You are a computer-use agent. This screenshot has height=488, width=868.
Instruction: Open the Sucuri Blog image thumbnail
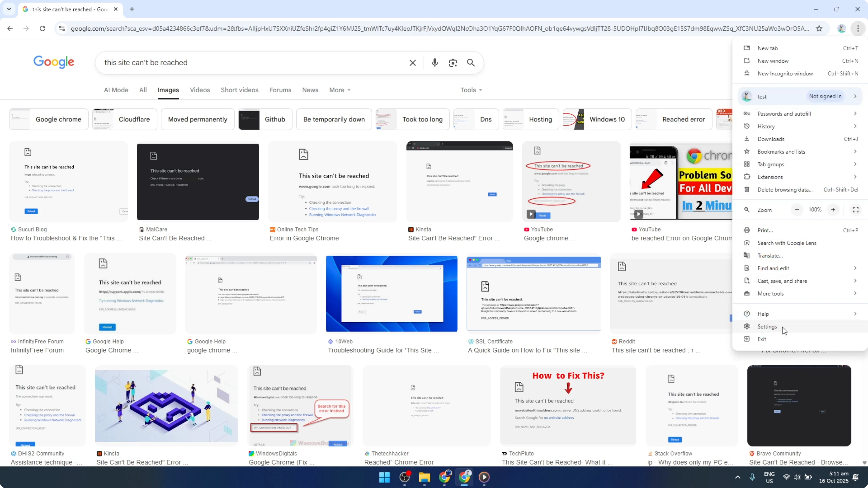(68, 182)
